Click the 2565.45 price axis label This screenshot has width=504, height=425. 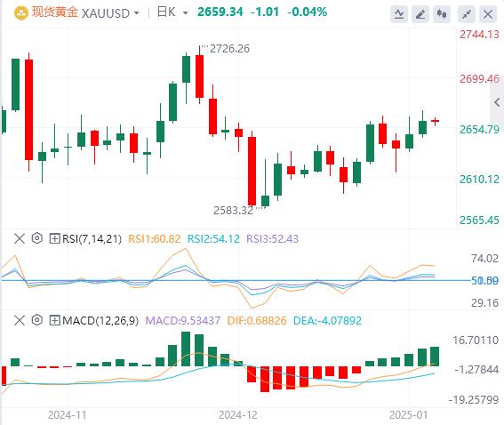pyautogui.click(x=479, y=221)
